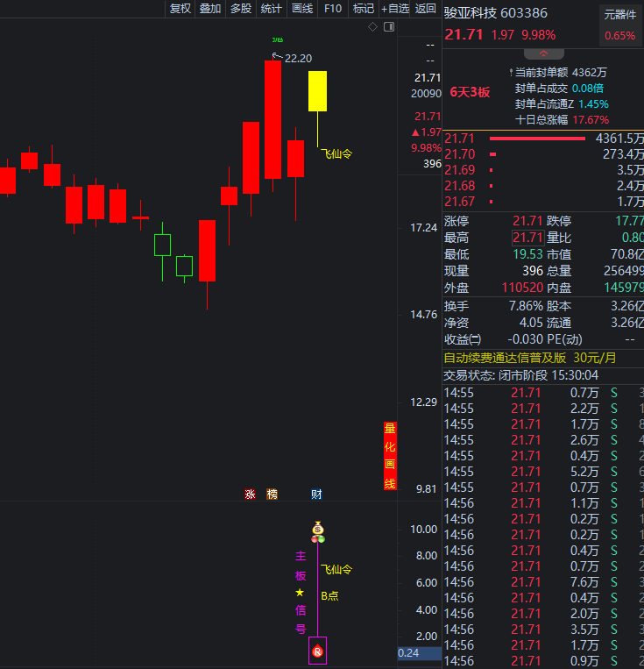
Task: Click the money bag signal icon
Action: [x=318, y=528]
